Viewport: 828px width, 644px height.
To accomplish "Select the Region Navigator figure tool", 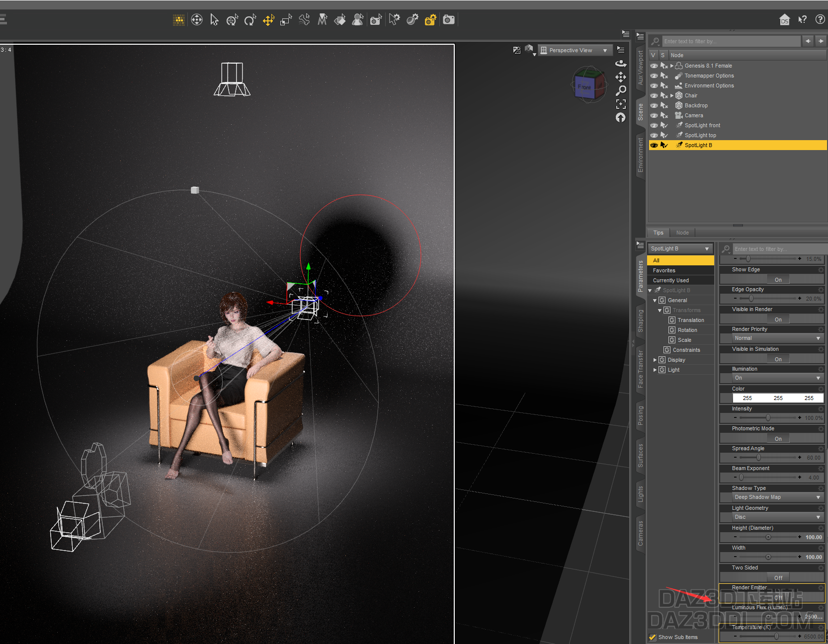I will tap(358, 20).
